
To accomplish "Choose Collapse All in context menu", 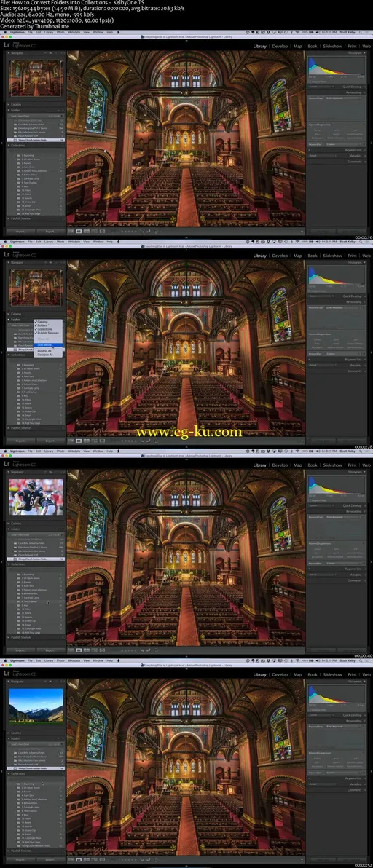I will [45, 355].
